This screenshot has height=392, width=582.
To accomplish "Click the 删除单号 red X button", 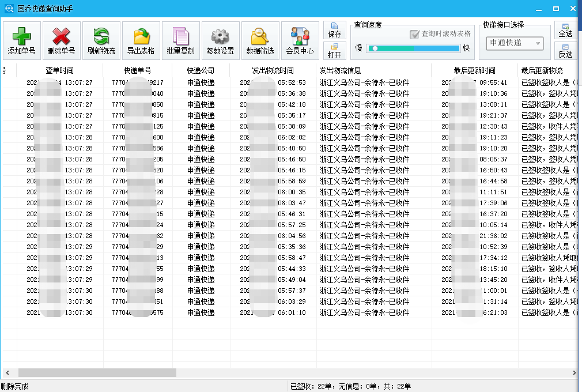I will [62, 40].
